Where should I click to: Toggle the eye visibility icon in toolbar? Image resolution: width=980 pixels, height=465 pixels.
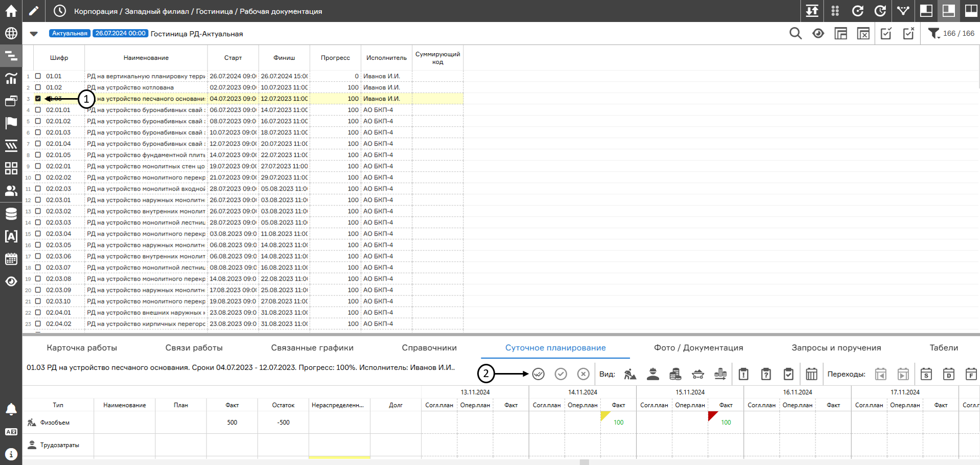point(818,34)
